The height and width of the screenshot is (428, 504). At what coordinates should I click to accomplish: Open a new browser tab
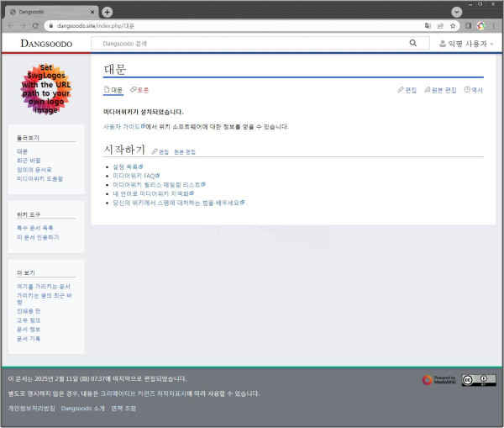[x=107, y=12]
